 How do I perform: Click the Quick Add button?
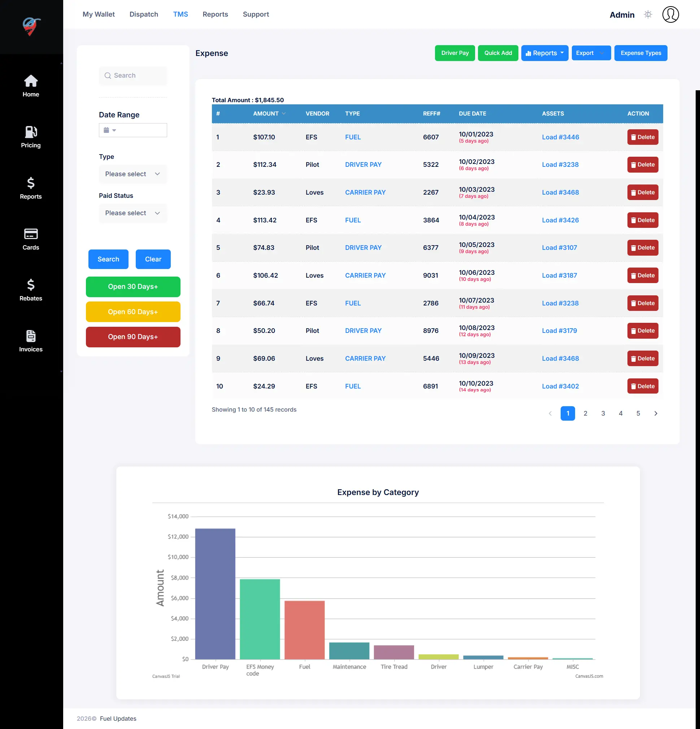pos(498,53)
